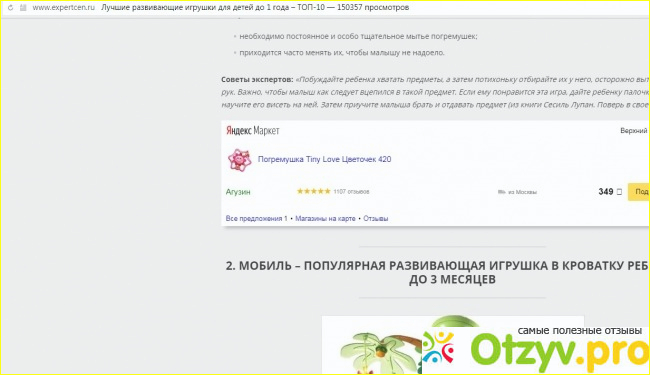This screenshot has height=375, width=650.
Task: Click the green mobile toy image
Action: tap(453, 345)
